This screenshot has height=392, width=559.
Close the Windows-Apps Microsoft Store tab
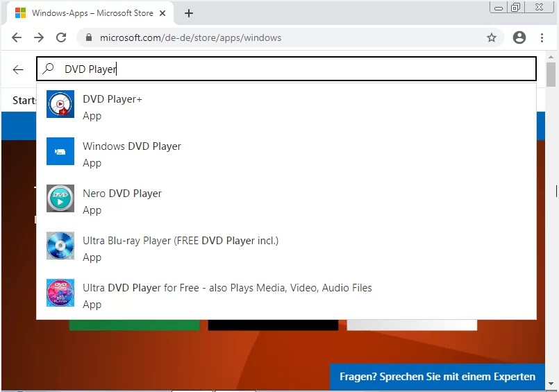[x=162, y=13]
